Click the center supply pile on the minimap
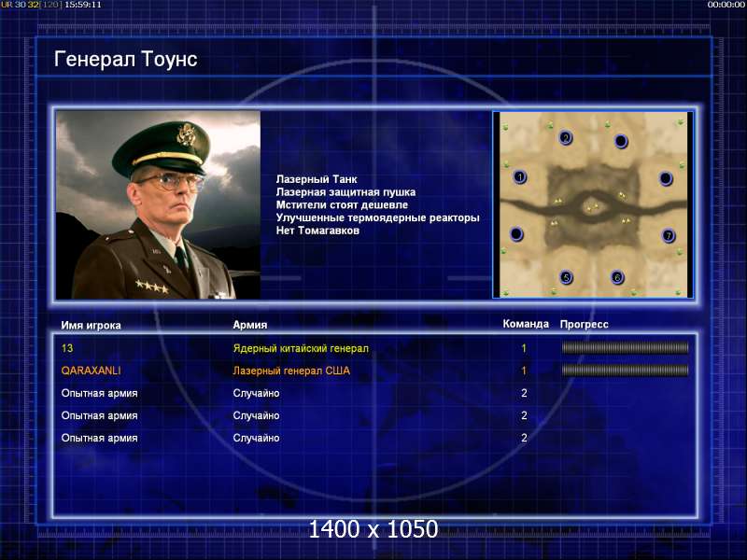The image size is (747, 560). coord(592,208)
